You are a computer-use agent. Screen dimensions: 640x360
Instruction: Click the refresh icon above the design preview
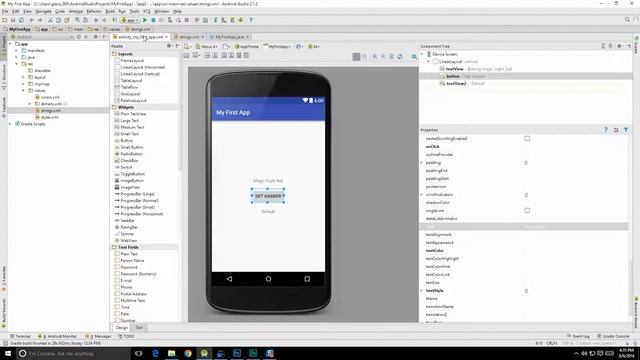400,56
